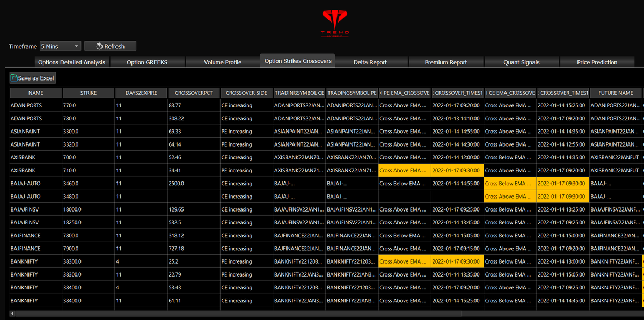Click the horizontal scrollbar left arrow
Viewport: 644px width, 320px height.
tap(12, 313)
